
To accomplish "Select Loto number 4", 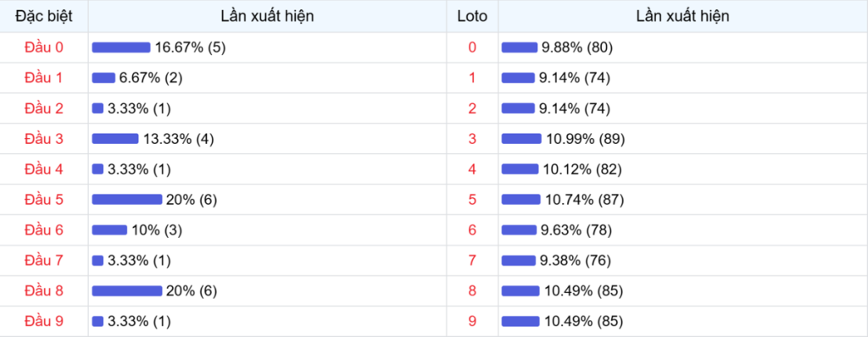I will point(472,169).
